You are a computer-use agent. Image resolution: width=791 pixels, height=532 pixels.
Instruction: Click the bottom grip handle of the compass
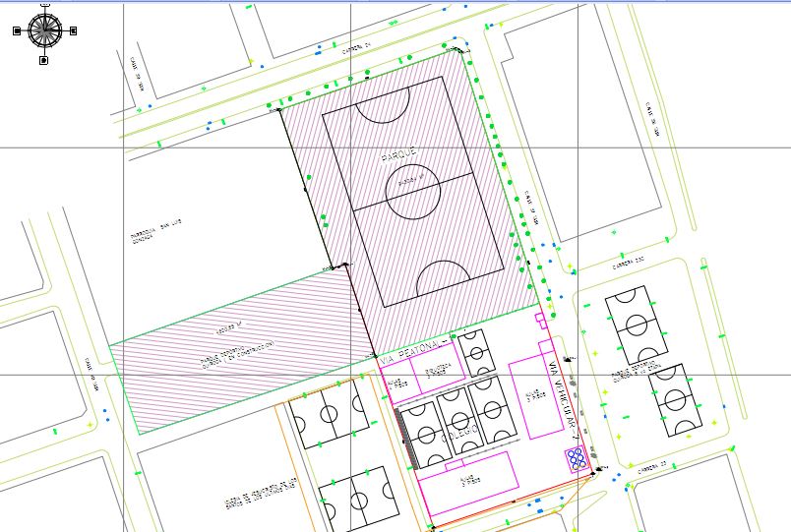[x=44, y=61]
